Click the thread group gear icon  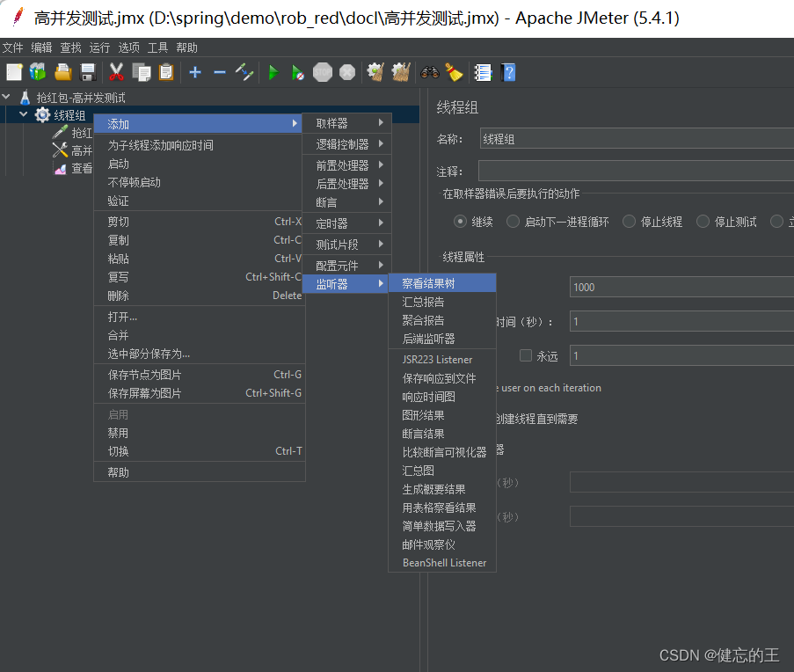(x=42, y=115)
